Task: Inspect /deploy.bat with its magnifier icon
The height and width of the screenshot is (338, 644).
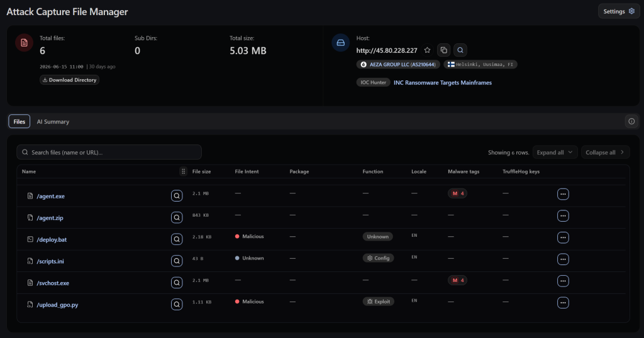Action: point(177,239)
